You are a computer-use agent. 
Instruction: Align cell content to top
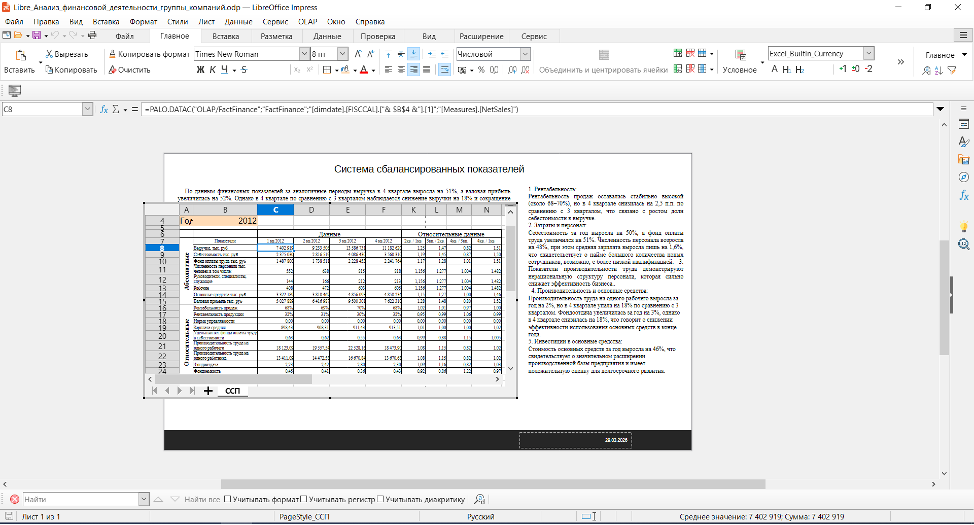(388, 55)
